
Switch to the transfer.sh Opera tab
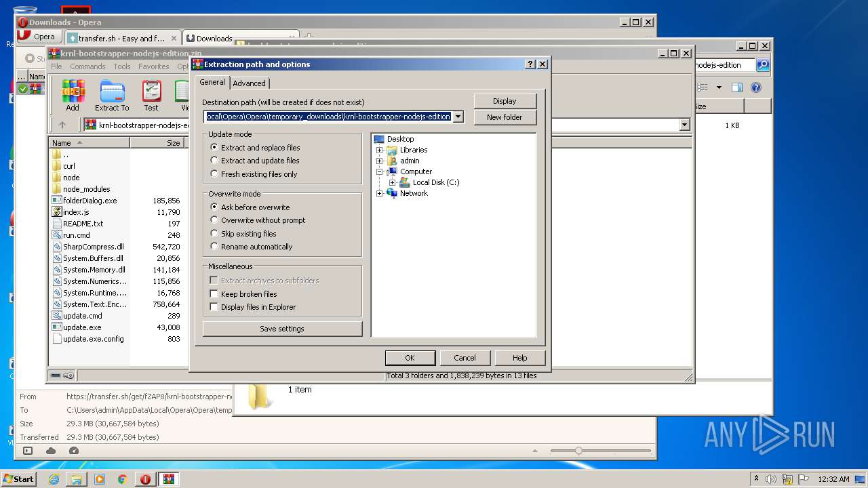(123, 39)
